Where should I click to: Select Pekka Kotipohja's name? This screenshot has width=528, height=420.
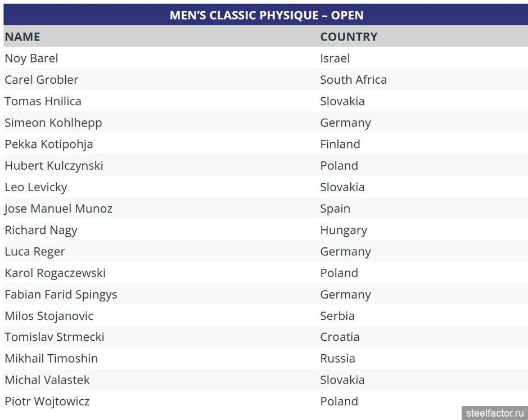(49, 144)
